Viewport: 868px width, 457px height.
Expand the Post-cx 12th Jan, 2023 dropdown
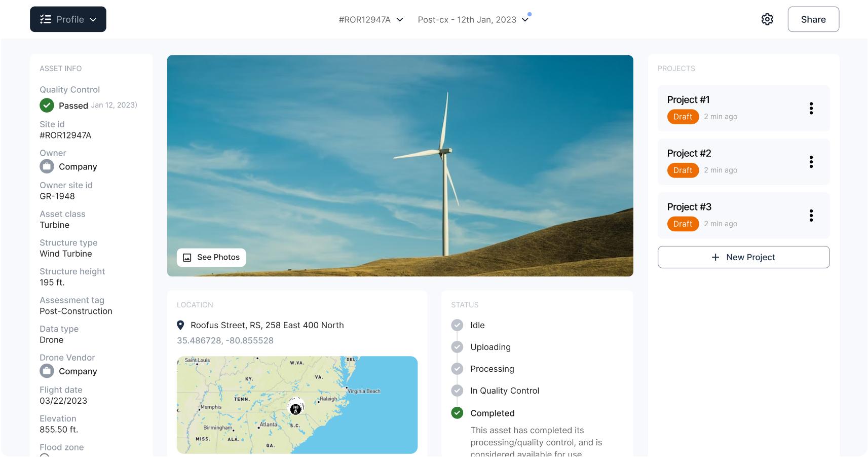pos(473,19)
